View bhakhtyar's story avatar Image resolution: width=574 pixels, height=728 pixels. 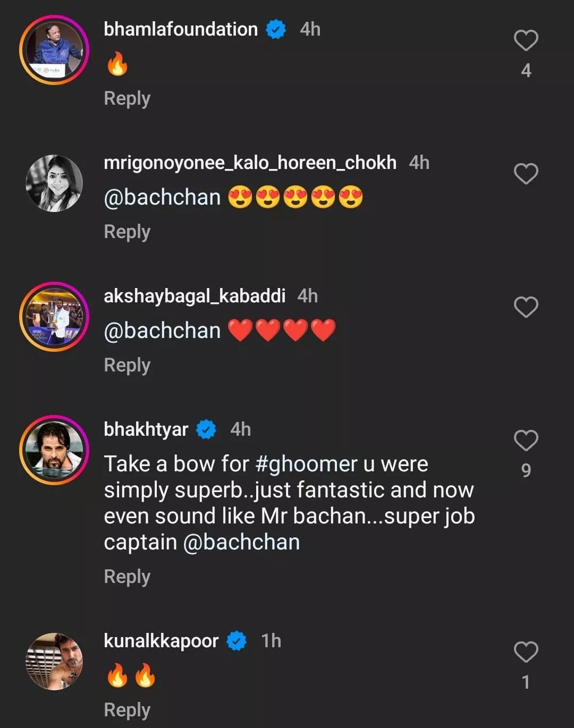(x=54, y=450)
